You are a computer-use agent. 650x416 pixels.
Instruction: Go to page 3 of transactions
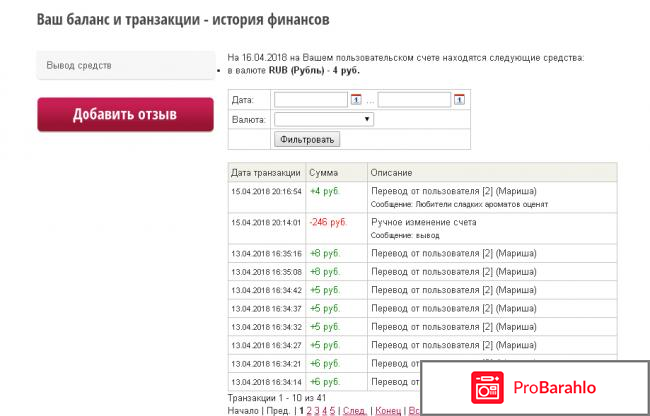point(315,410)
